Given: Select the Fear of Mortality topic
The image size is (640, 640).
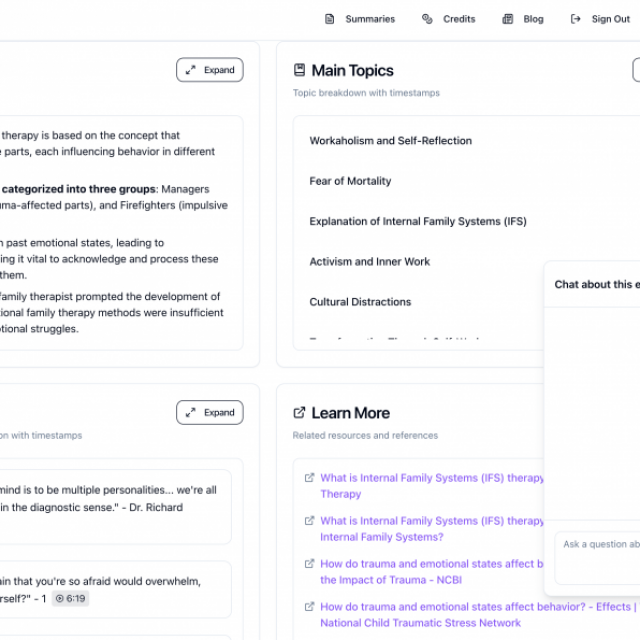Looking at the screenshot, I should coord(350,181).
